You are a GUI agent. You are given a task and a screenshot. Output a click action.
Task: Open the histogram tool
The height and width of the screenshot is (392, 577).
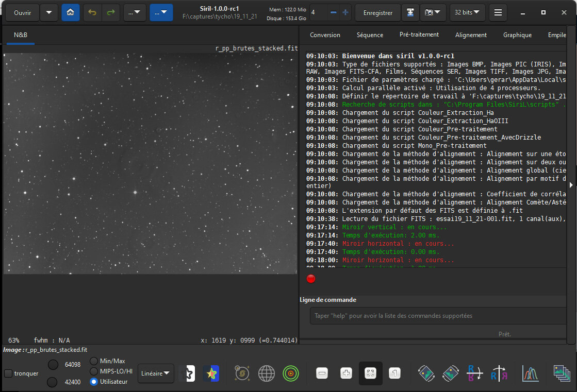[x=531, y=373]
